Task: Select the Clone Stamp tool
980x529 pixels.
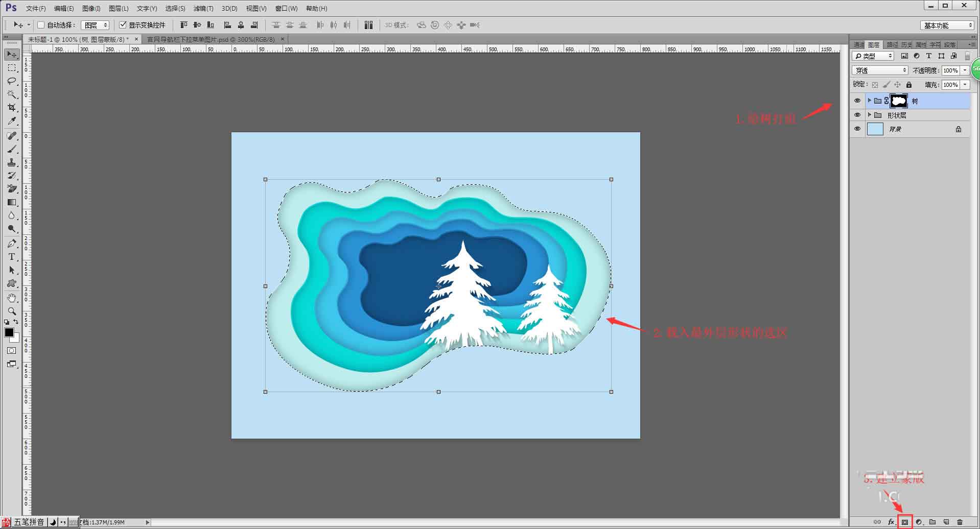Action: point(12,162)
